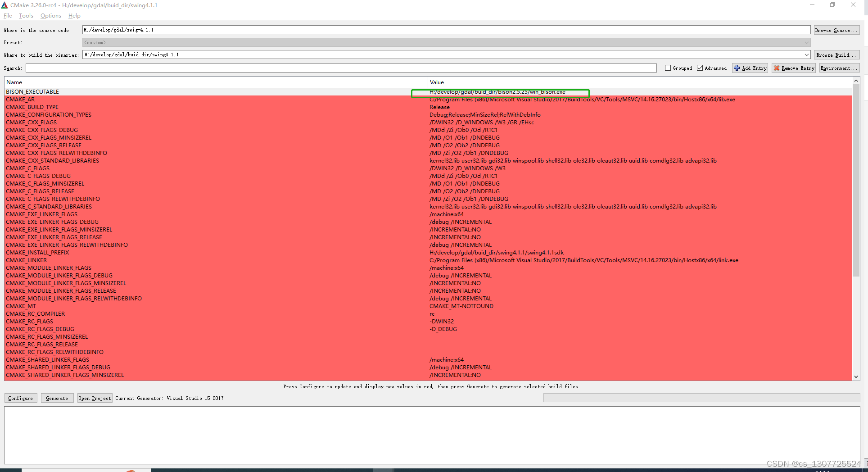
Task: Open the Options menu
Action: click(51, 16)
